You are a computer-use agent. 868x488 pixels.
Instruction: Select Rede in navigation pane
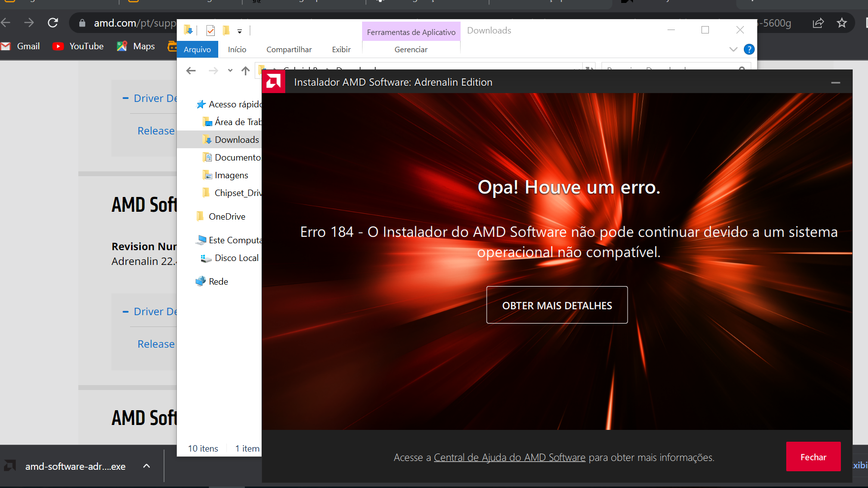click(212, 282)
